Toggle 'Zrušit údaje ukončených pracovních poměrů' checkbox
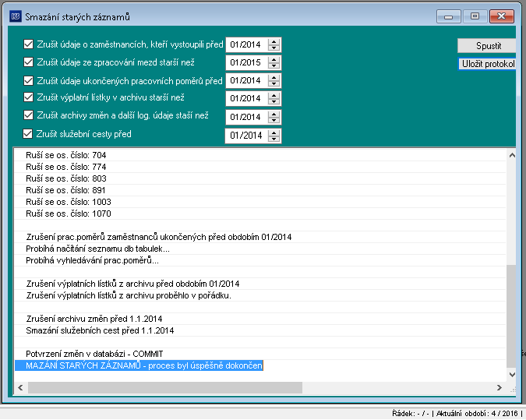The image size is (526, 420). [29, 81]
